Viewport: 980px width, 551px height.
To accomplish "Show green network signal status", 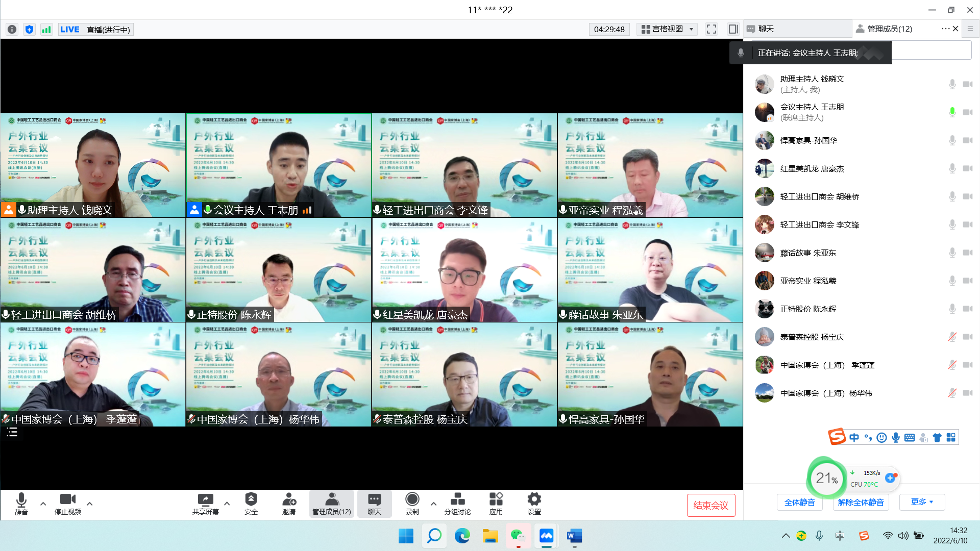I will 46,29.
